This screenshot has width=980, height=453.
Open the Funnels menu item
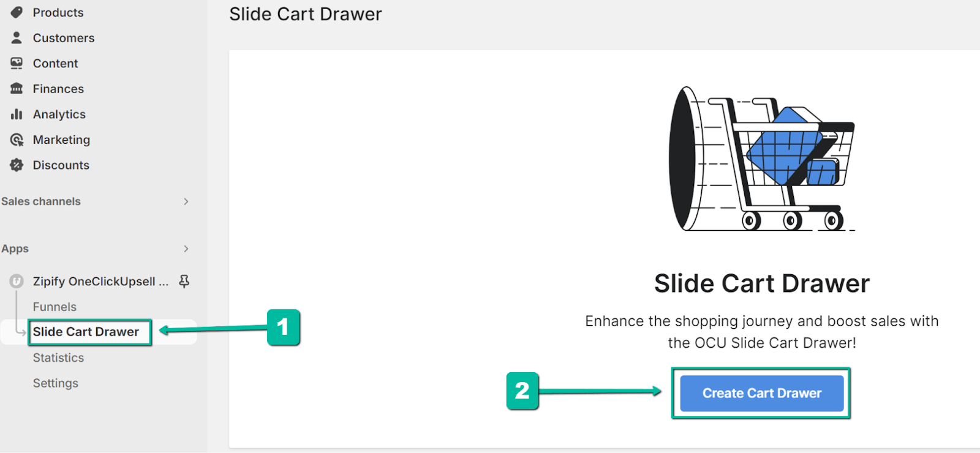[55, 306]
